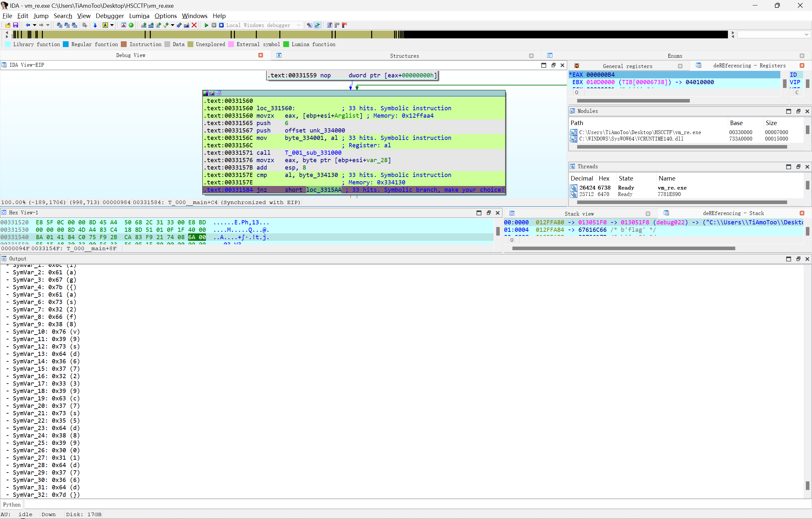Switch to the Debug View tab
The height and width of the screenshot is (519, 812).
(x=131, y=55)
